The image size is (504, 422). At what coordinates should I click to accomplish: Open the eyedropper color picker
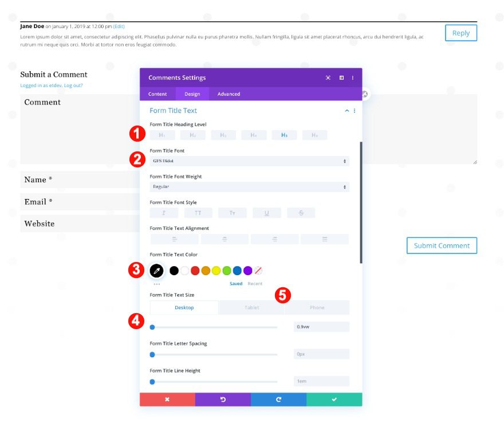coord(156,271)
